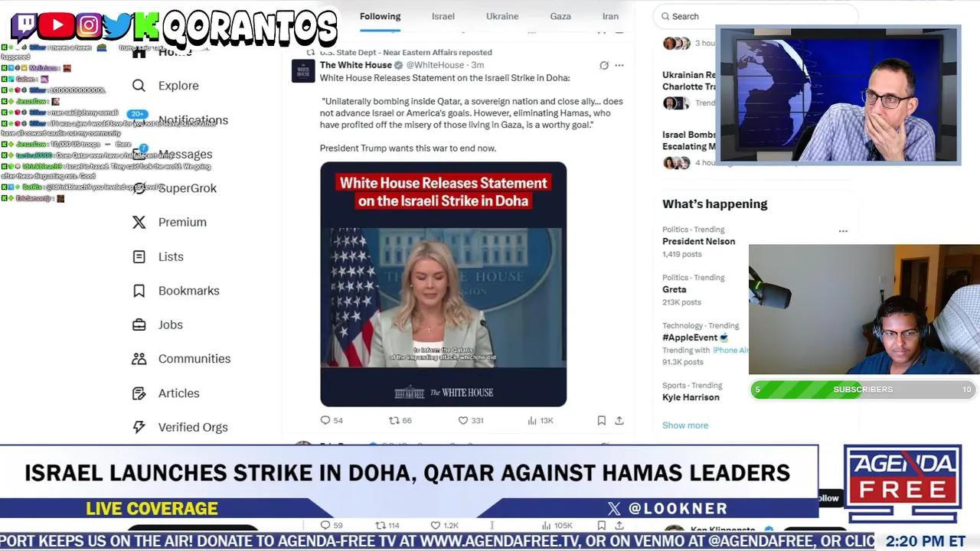Click the Grok icon on White House post
This screenshot has height=551, width=980.
coord(604,66)
